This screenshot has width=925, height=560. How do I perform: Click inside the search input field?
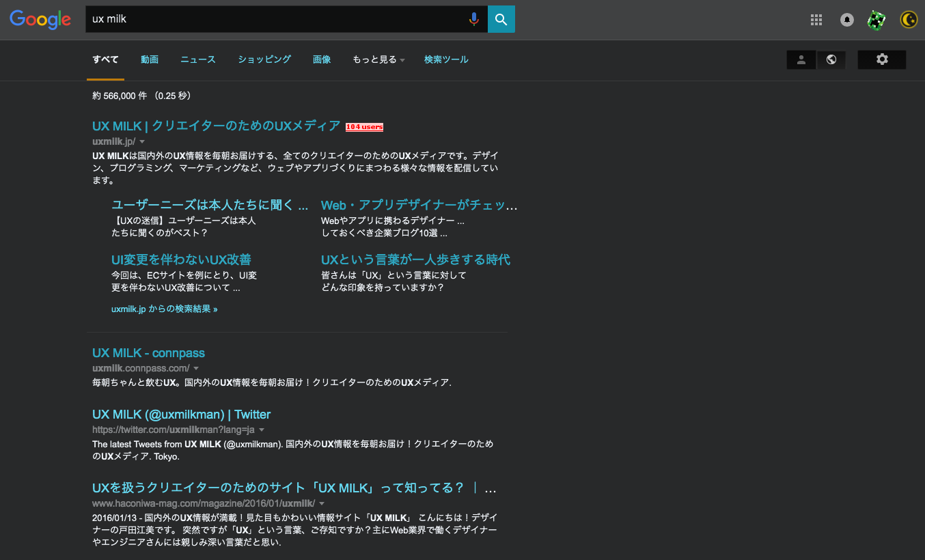click(x=273, y=19)
